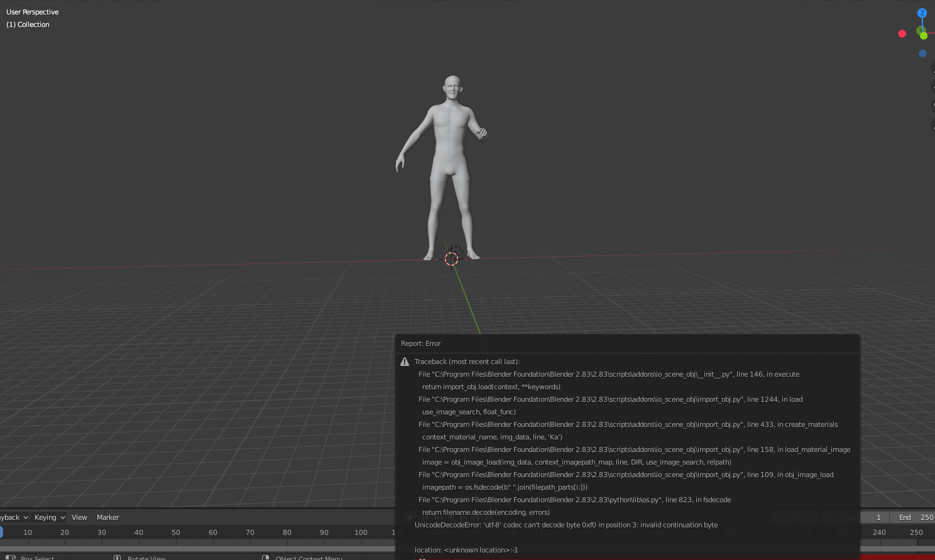
Task: Open the timeline View menu
Action: 79,517
